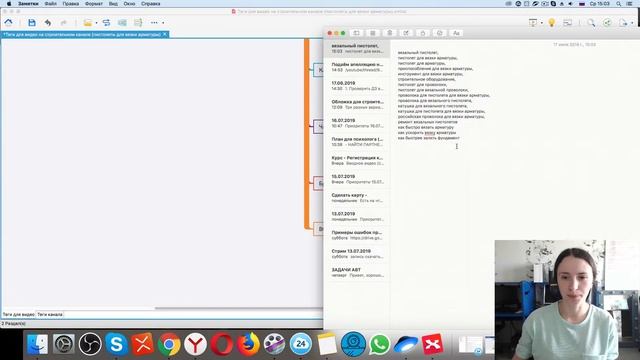This screenshot has width=640, height=360.
Task: Expand the export icon dropdown arrow
Action: click(x=632, y=23)
